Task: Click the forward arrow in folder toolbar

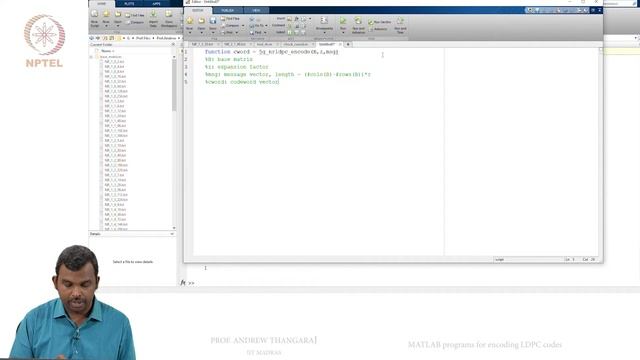Action: 98,38
